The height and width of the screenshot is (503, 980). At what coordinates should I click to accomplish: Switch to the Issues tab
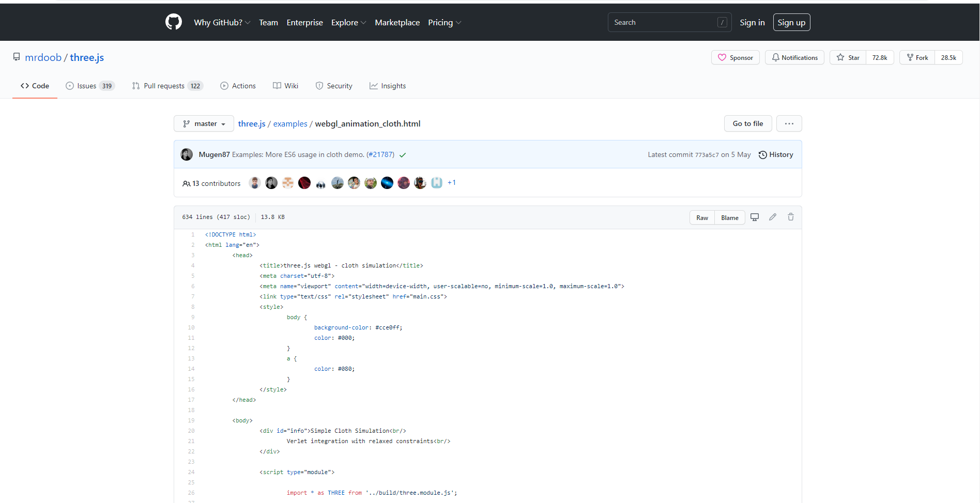(x=90, y=86)
